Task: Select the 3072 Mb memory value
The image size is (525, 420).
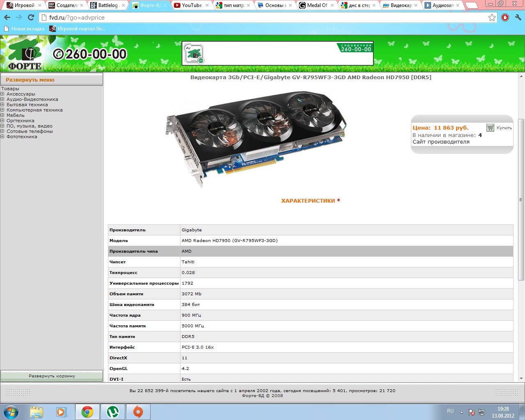Action: point(192,294)
